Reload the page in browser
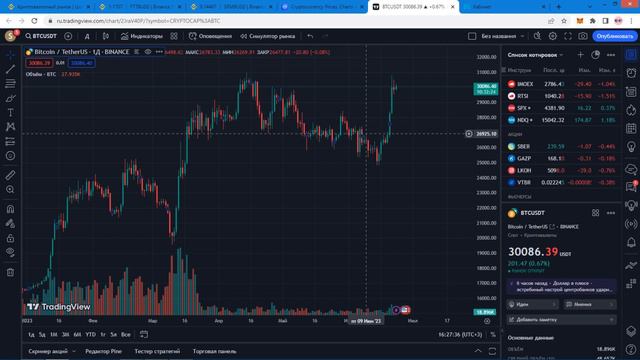 point(34,20)
